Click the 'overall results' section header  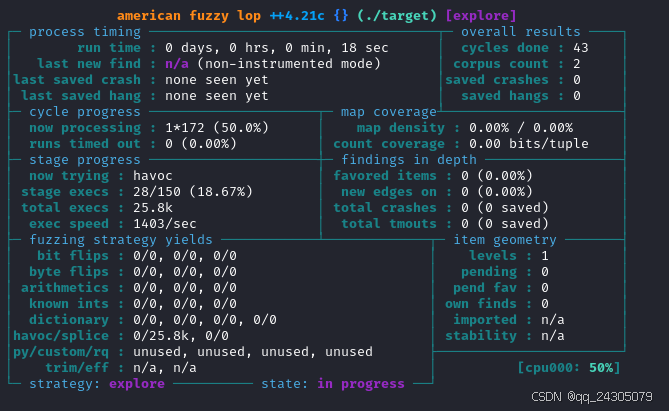pyautogui.click(x=521, y=32)
